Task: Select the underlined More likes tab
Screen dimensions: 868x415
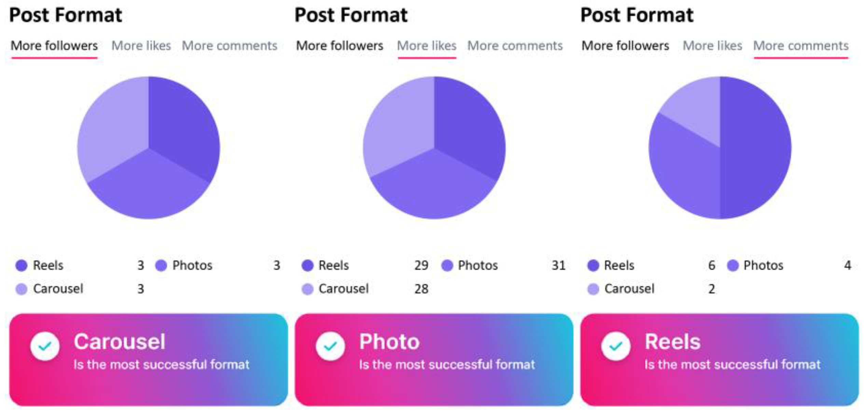Action: 427,46
